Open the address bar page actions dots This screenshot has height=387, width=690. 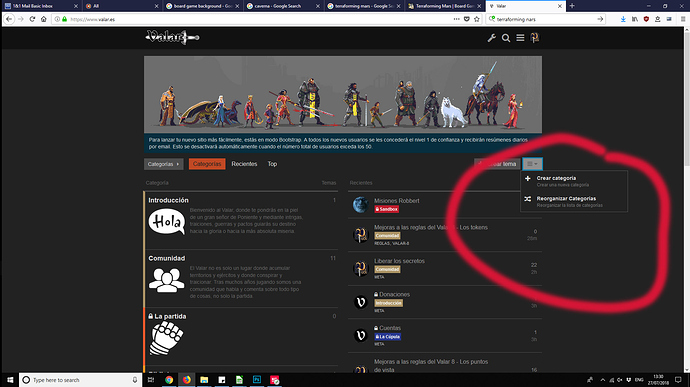click(456, 19)
